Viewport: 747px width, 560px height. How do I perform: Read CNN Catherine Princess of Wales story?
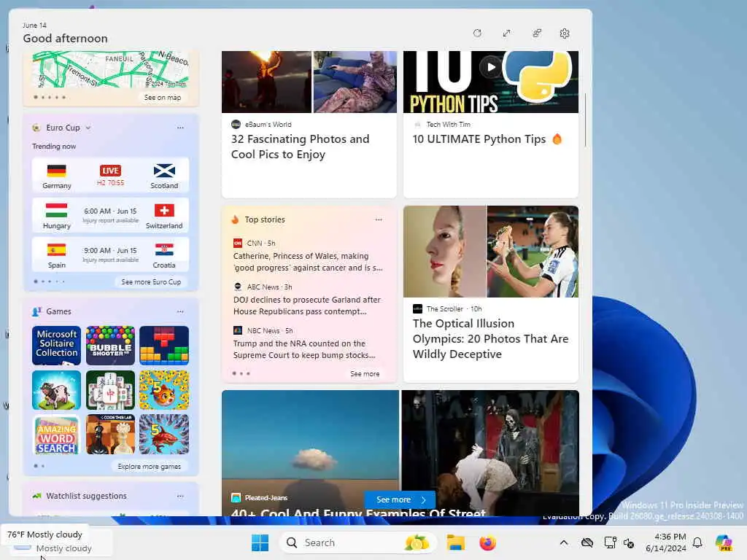(308, 262)
